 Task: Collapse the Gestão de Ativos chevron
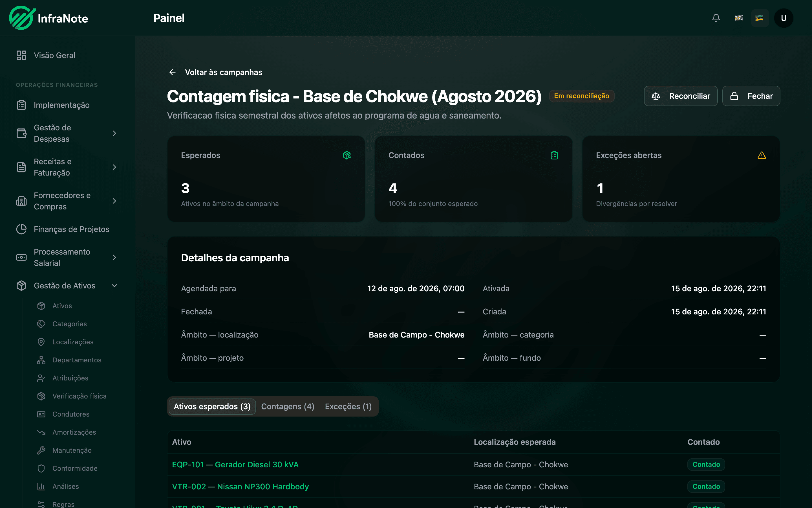114,286
